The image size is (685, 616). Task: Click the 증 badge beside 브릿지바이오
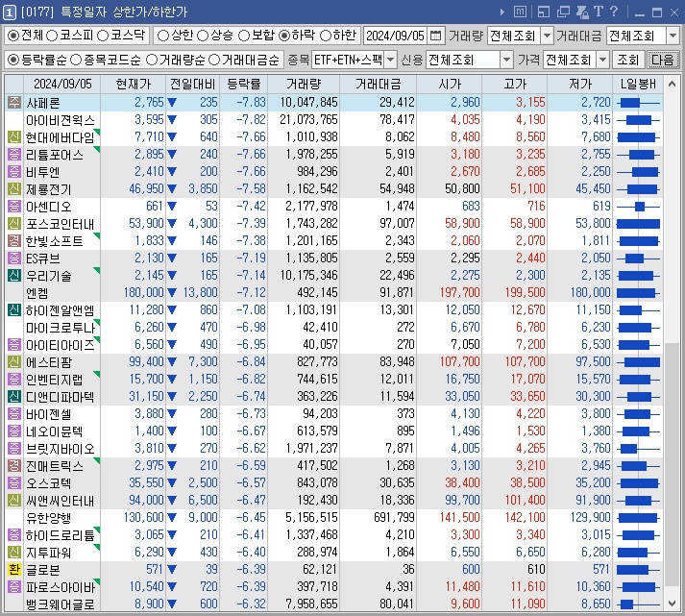click(14, 449)
